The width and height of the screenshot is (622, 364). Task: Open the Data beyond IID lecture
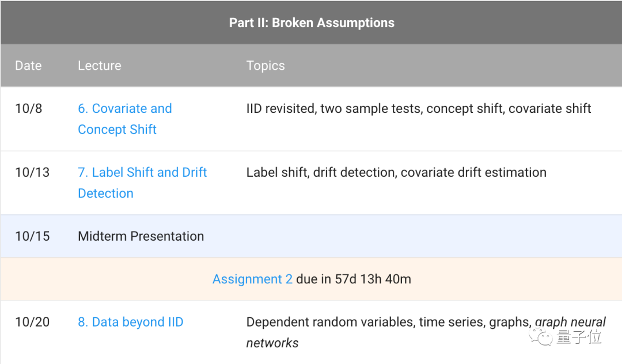(x=130, y=322)
